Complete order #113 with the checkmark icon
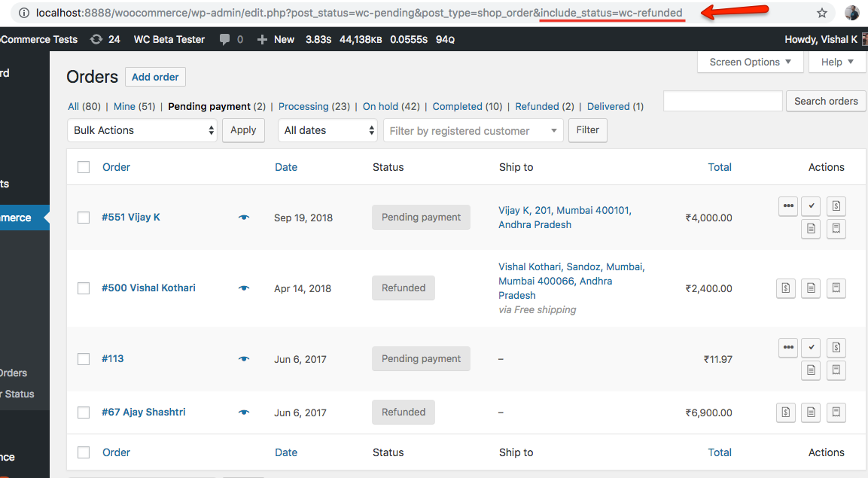This screenshot has height=478, width=868. click(x=811, y=348)
